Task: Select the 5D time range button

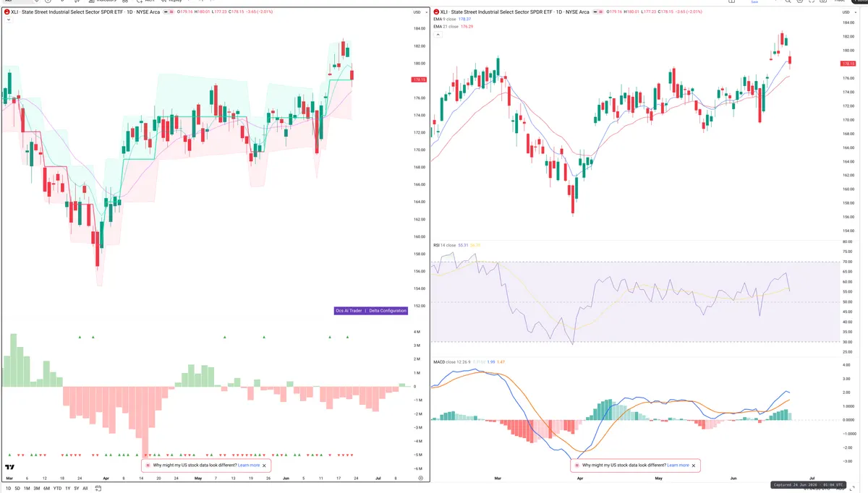Action: click(x=18, y=489)
